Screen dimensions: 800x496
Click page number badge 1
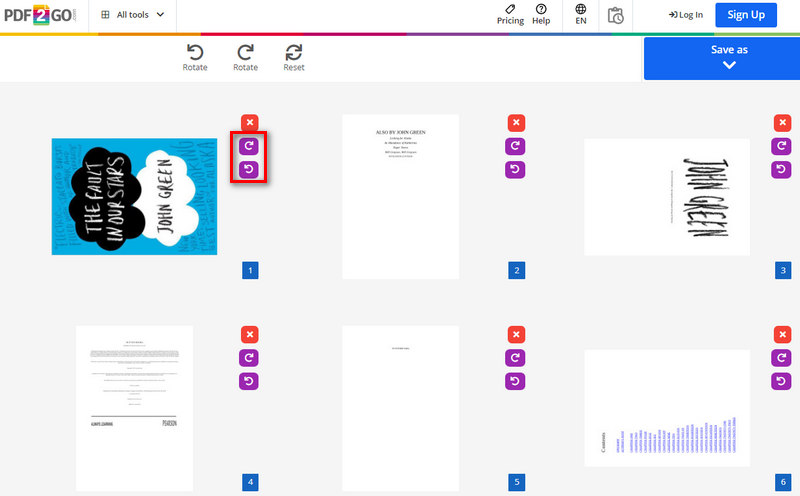coord(250,270)
